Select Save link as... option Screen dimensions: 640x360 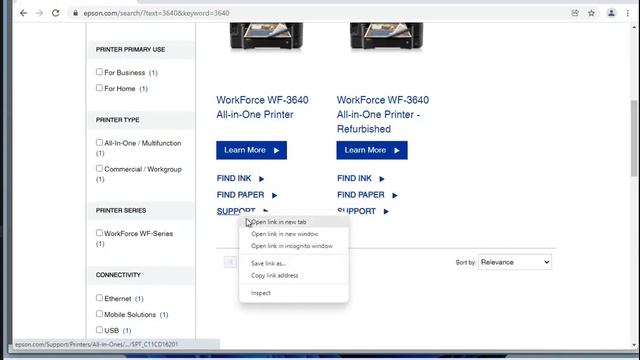[294, 264]
